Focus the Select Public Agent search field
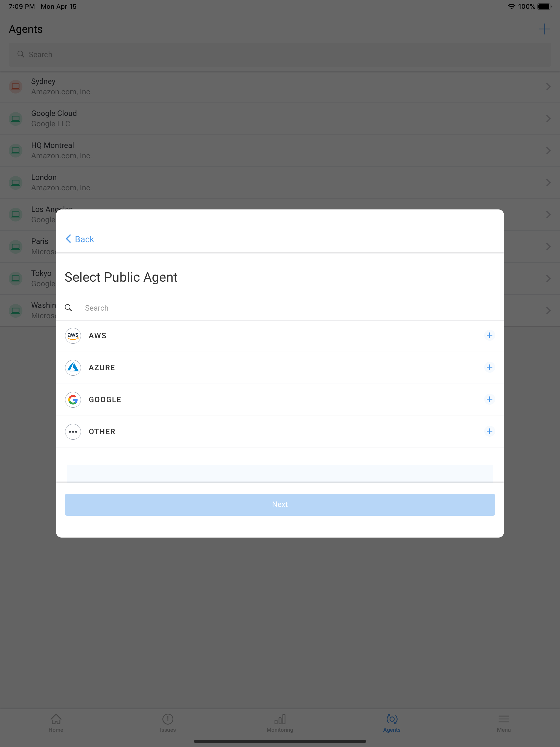 pos(280,308)
